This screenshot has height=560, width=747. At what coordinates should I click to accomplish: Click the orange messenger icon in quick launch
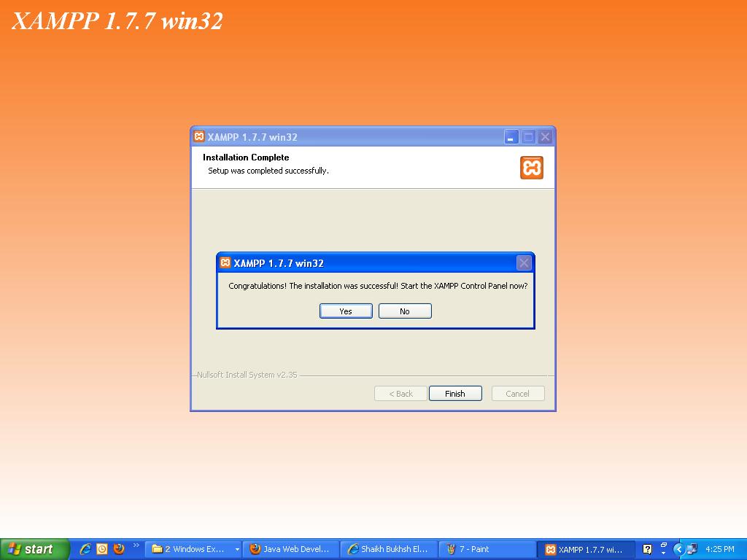(x=101, y=549)
